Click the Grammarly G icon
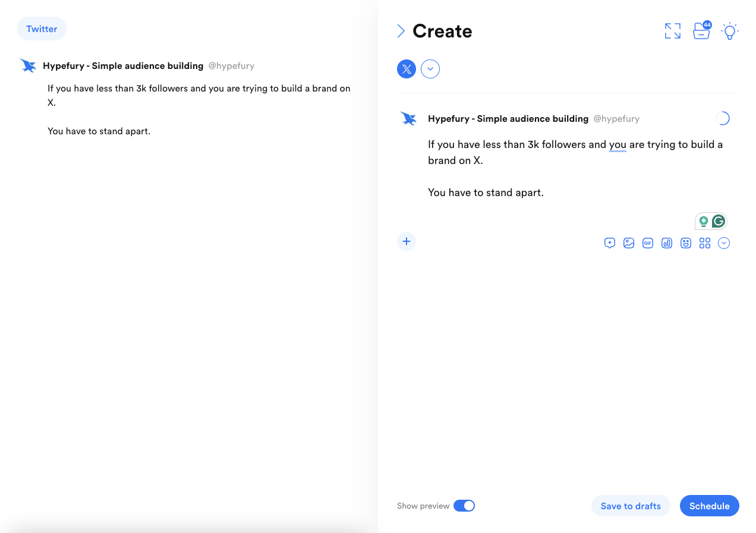Image resolution: width=756 pixels, height=533 pixels. (x=718, y=222)
